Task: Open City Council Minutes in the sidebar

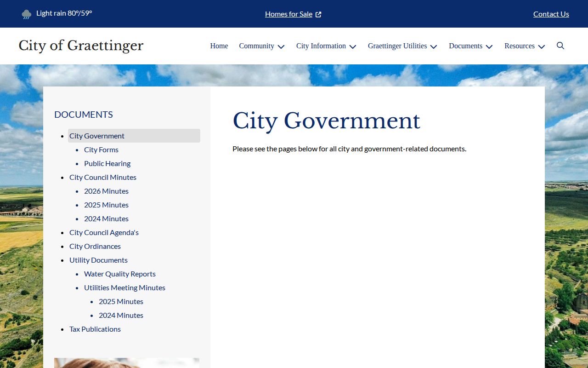Action: point(103,177)
